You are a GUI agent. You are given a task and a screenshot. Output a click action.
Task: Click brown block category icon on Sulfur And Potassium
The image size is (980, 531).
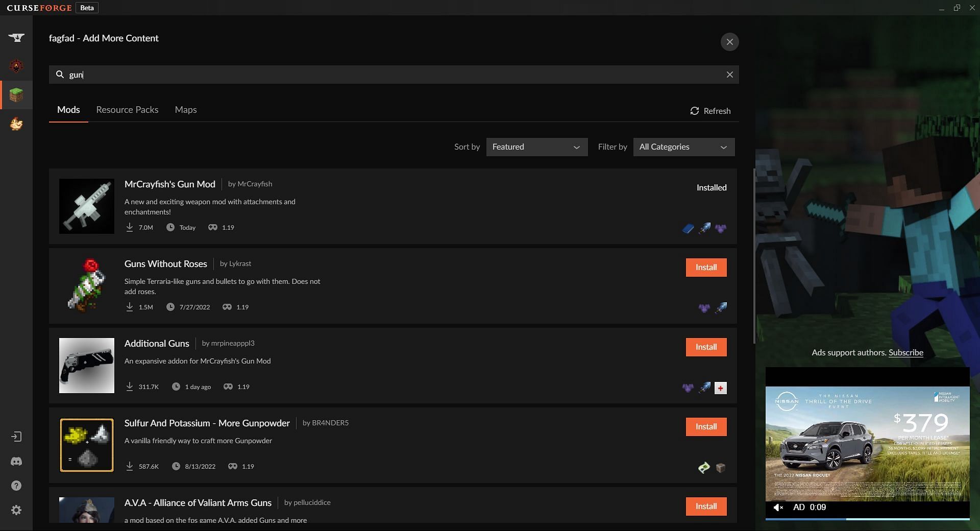click(721, 467)
